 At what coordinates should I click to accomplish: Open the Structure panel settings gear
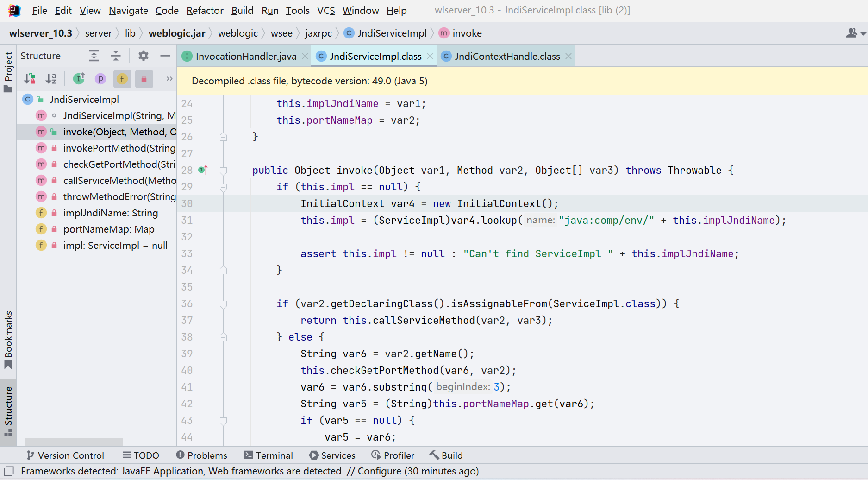point(143,56)
